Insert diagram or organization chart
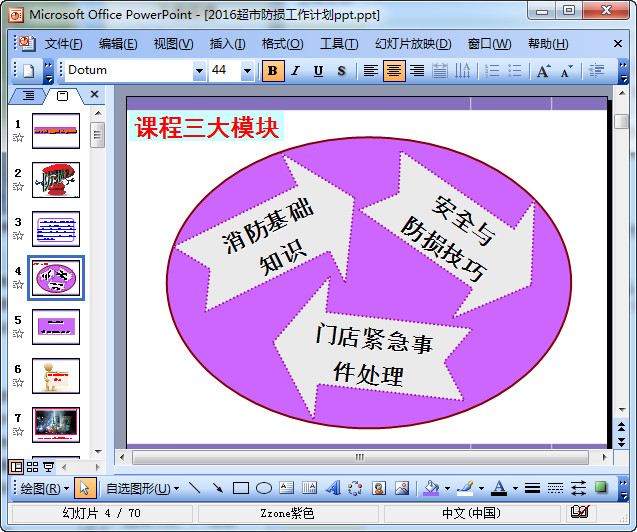The image size is (637, 532). (355, 488)
